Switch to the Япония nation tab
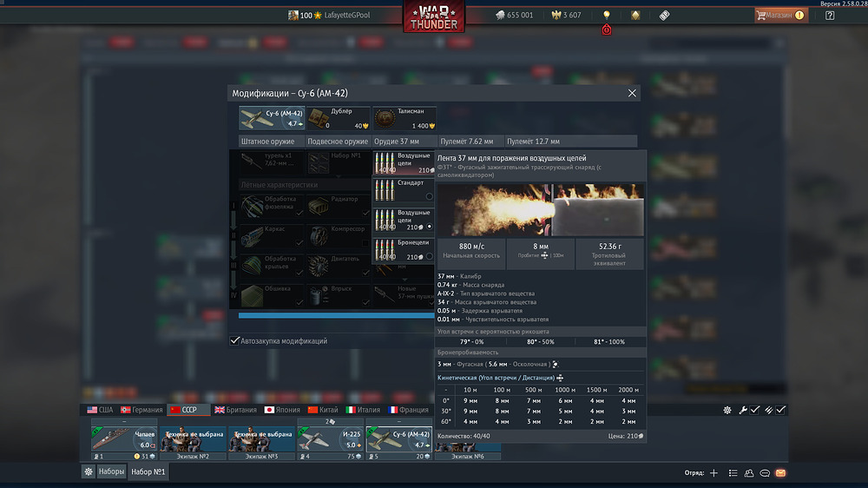The width and height of the screenshot is (868, 488). tap(282, 410)
